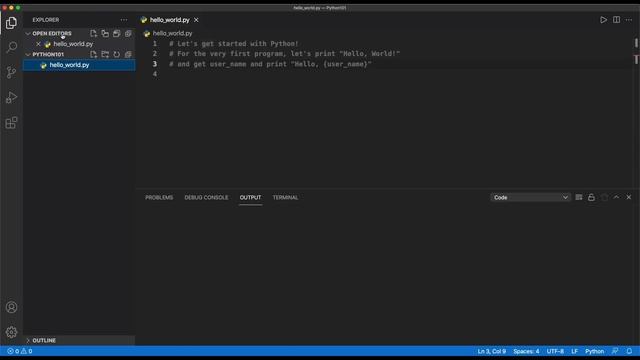Create new untitled file in Open Editors
This screenshot has width=640, height=360.
tap(93, 33)
